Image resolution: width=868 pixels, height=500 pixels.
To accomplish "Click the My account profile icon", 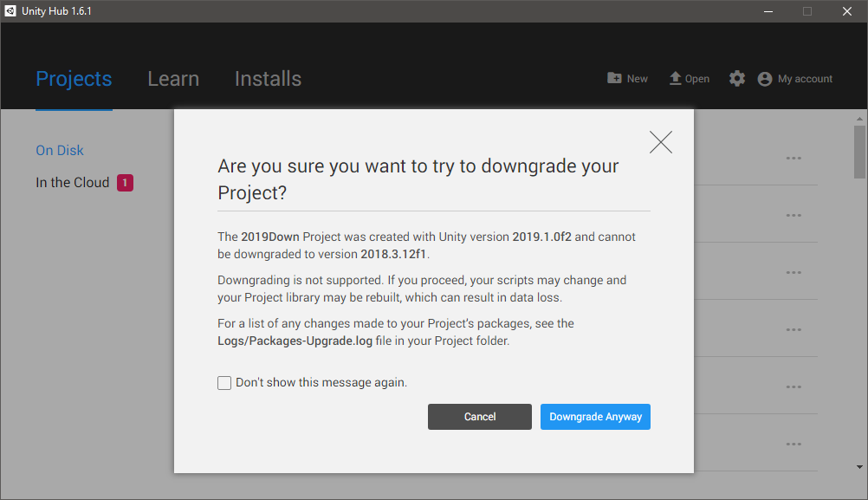I will pyautogui.click(x=764, y=79).
